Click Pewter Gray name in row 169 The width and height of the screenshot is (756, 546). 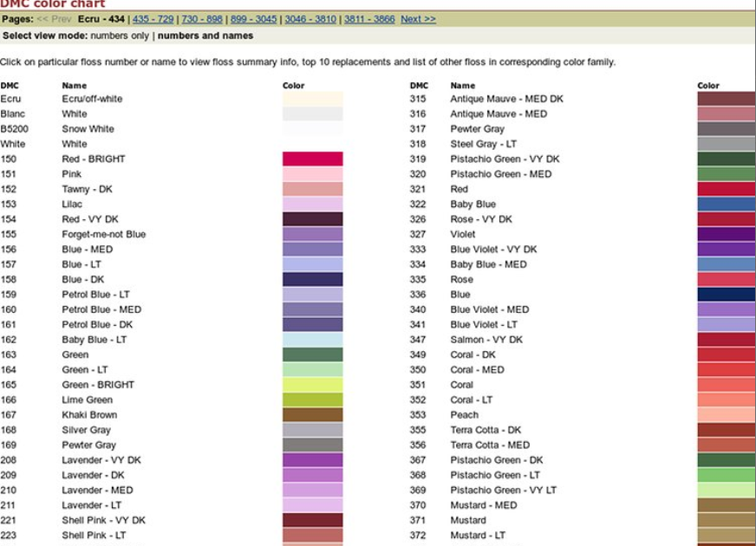pos(88,445)
